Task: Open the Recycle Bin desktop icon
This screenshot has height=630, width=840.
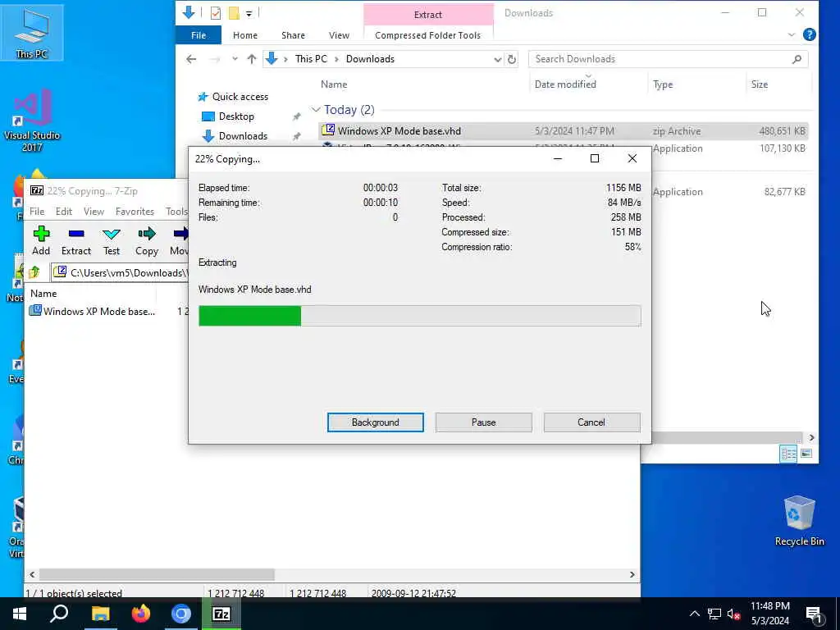Action: point(799,521)
